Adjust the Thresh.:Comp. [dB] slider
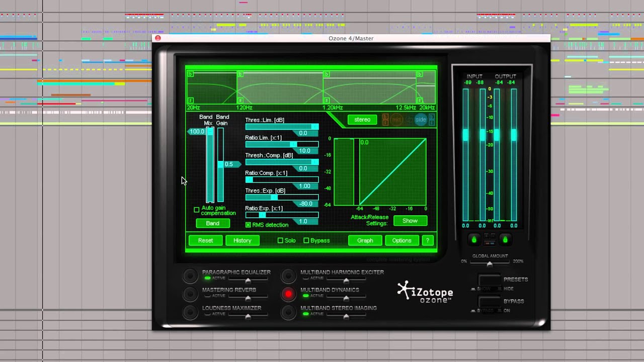The height and width of the screenshot is (362, 644). pyautogui.click(x=282, y=162)
